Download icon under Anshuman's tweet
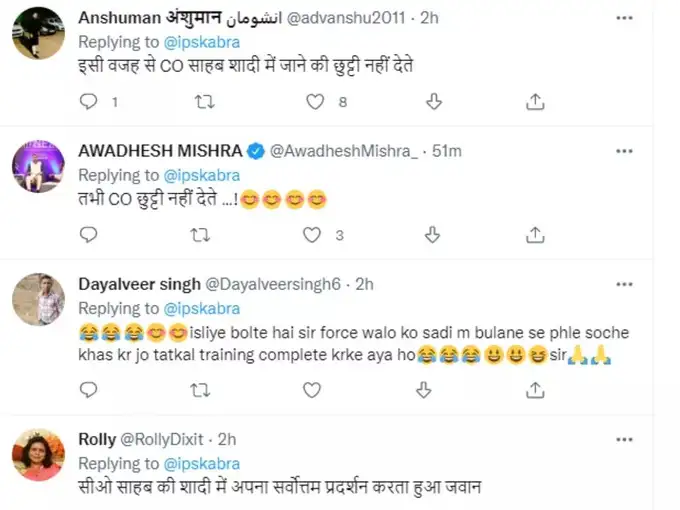 (433, 101)
